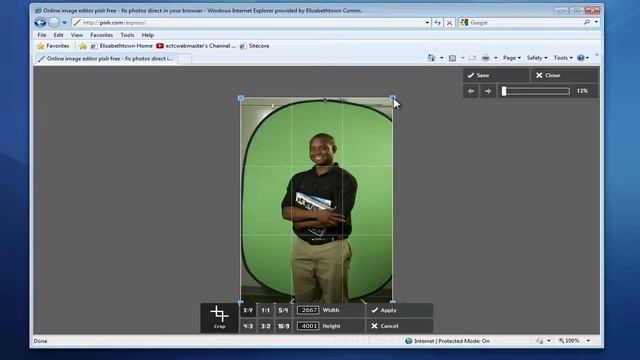
Task: Click Internet Protected Mode status text
Action: pos(451,341)
